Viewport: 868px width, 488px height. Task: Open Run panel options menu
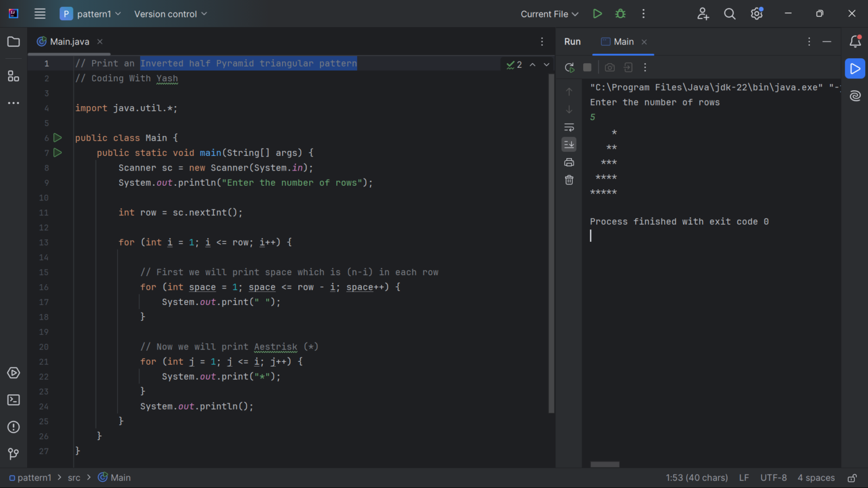pos(809,42)
